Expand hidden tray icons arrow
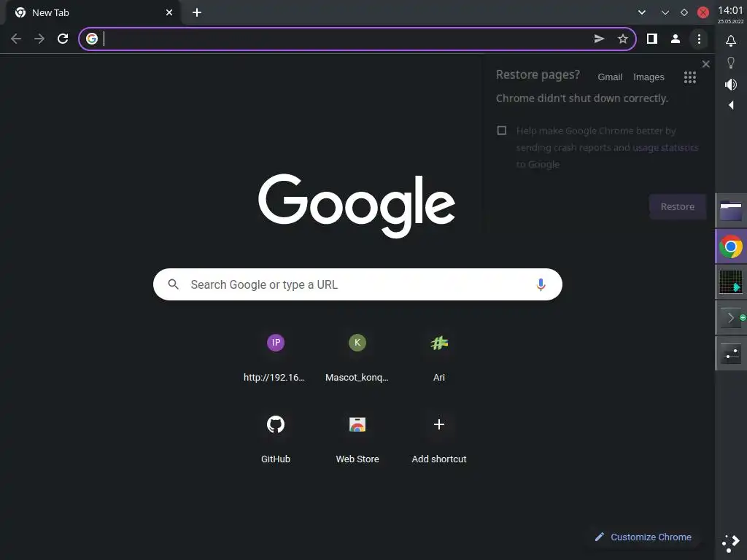 tap(731, 105)
